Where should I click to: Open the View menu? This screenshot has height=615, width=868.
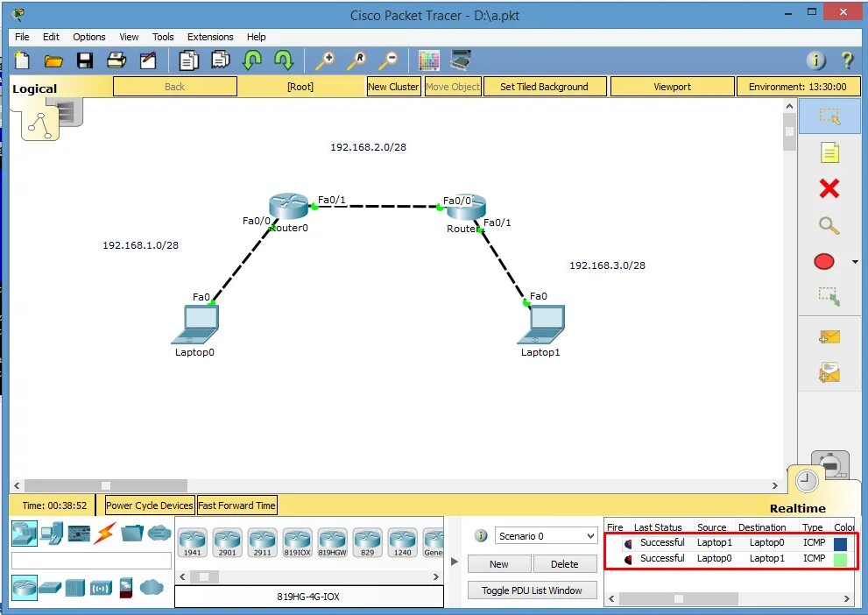coord(129,37)
